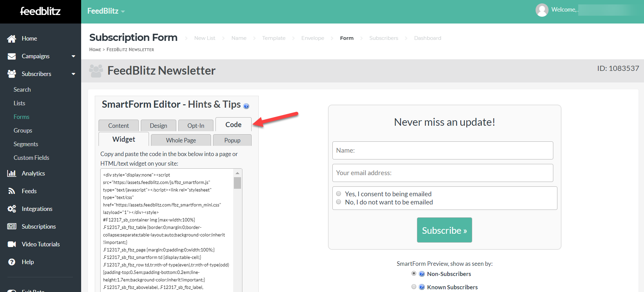Click the Analytics bar chart icon

tap(12, 173)
